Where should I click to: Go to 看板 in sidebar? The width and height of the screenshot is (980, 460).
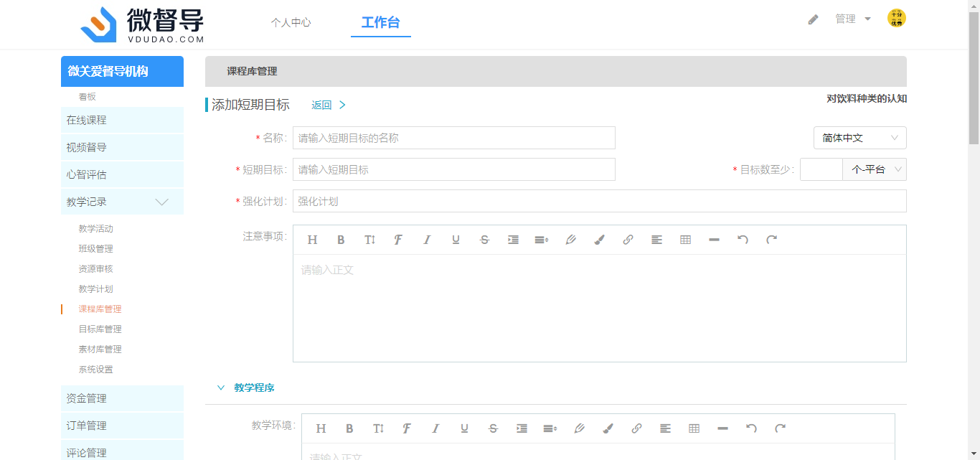click(x=87, y=97)
